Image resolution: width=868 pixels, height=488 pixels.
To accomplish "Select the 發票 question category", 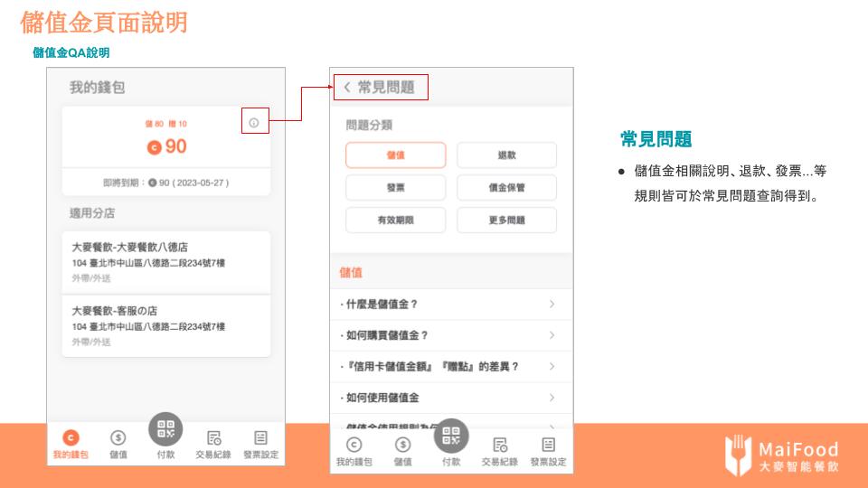I will [x=395, y=187].
